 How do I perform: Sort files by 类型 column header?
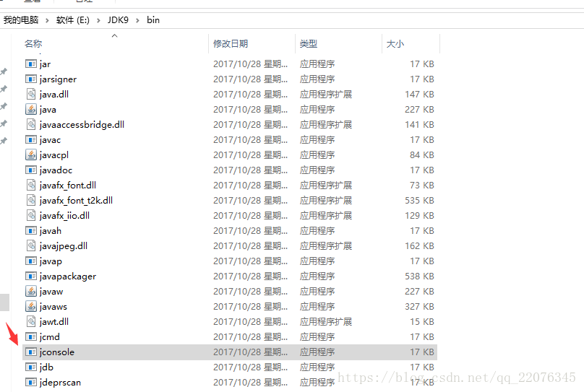point(309,44)
